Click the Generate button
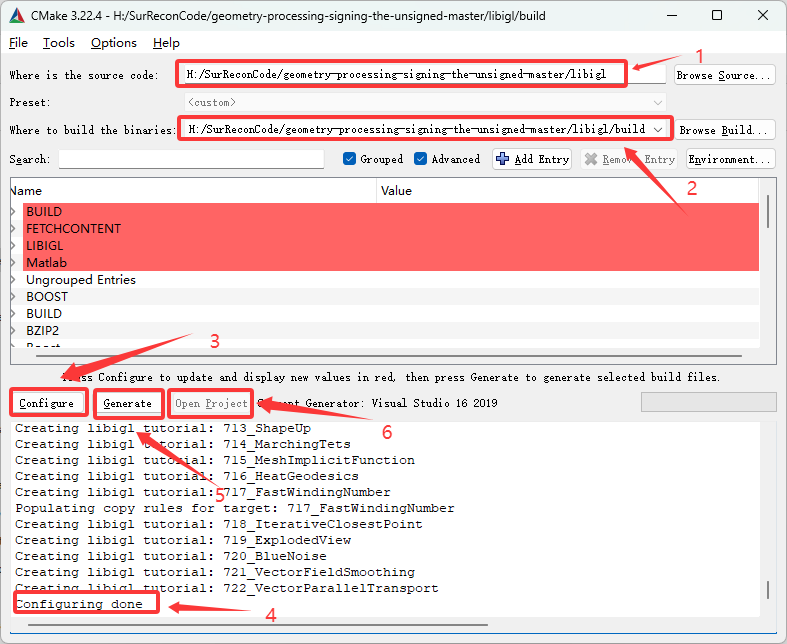 pyautogui.click(x=127, y=404)
